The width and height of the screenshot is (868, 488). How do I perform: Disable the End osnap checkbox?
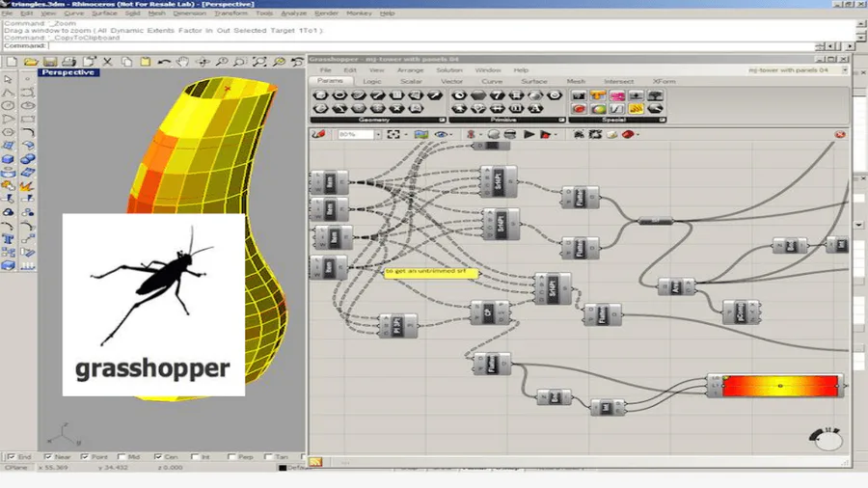[x=11, y=457]
